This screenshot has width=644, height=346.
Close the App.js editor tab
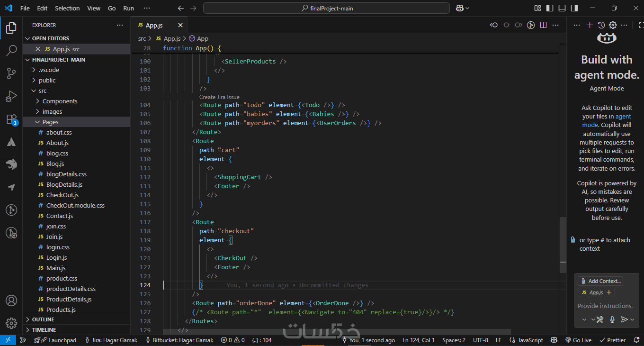coord(180,25)
